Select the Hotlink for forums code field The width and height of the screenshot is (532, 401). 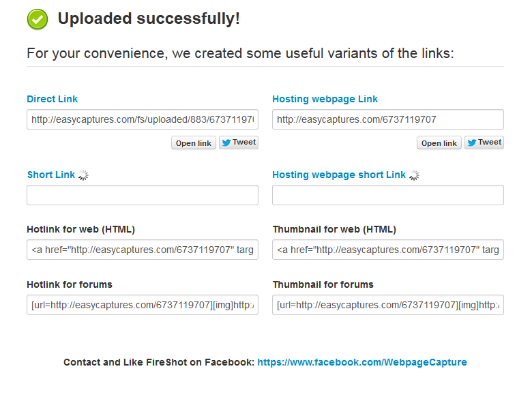(143, 305)
